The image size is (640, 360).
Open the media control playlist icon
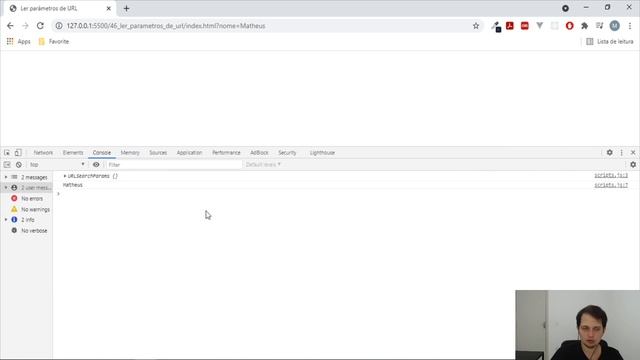(x=600, y=26)
